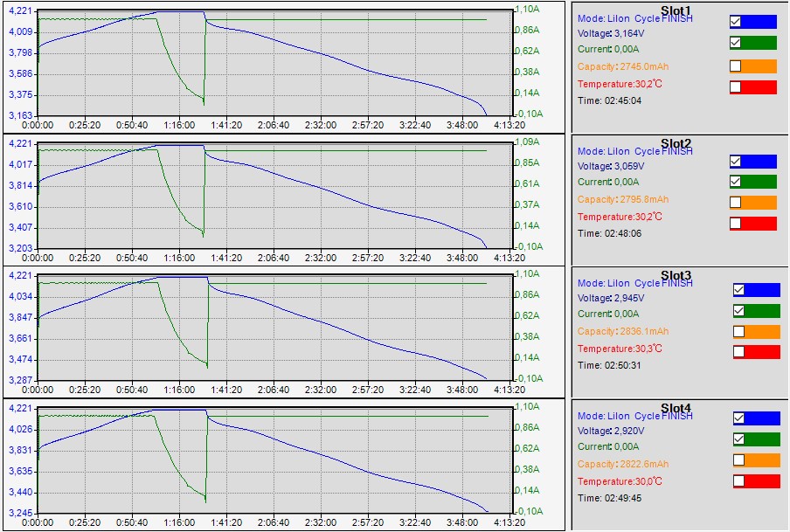Click Slot1 Temperature 30,2°C reading
The width and height of the screenshot is (790, 532).
[x=620, y=84]
